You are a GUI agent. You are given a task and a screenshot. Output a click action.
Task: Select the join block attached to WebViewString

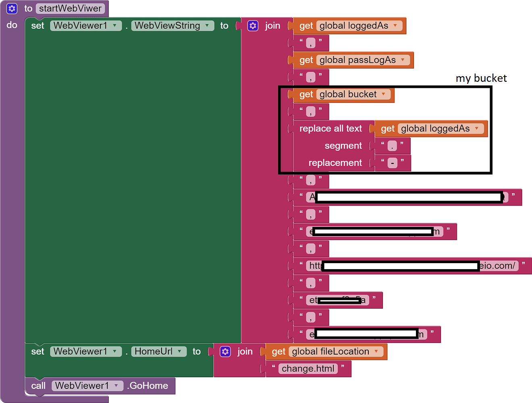click(272, 25)
